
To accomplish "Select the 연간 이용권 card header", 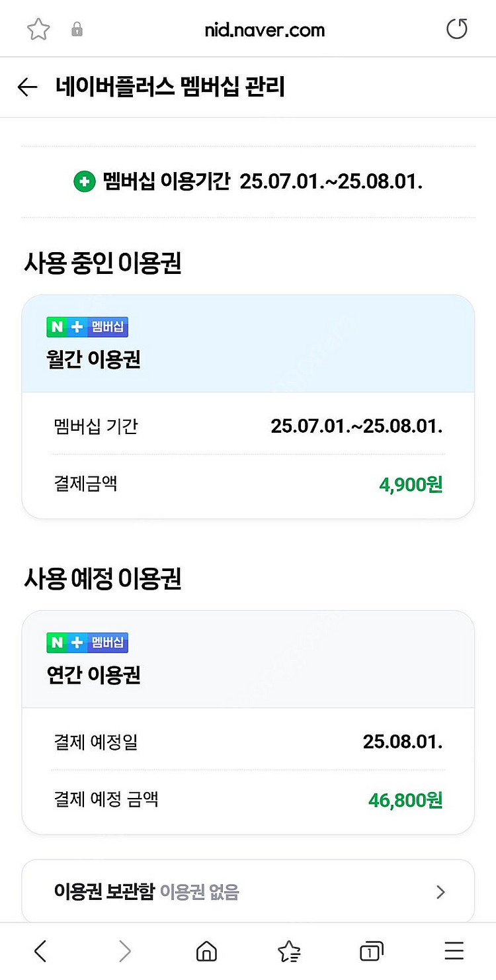I will click(x=248, y=660).
